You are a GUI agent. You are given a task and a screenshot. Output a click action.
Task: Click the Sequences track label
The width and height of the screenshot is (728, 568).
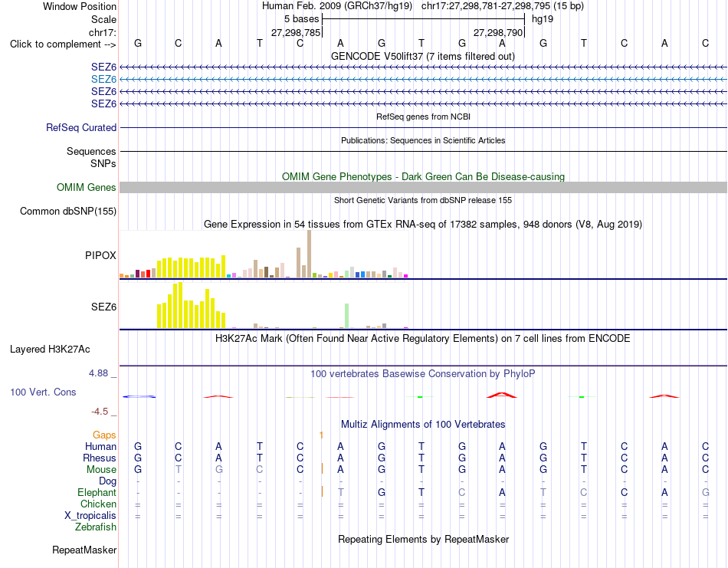pos(91,152)
